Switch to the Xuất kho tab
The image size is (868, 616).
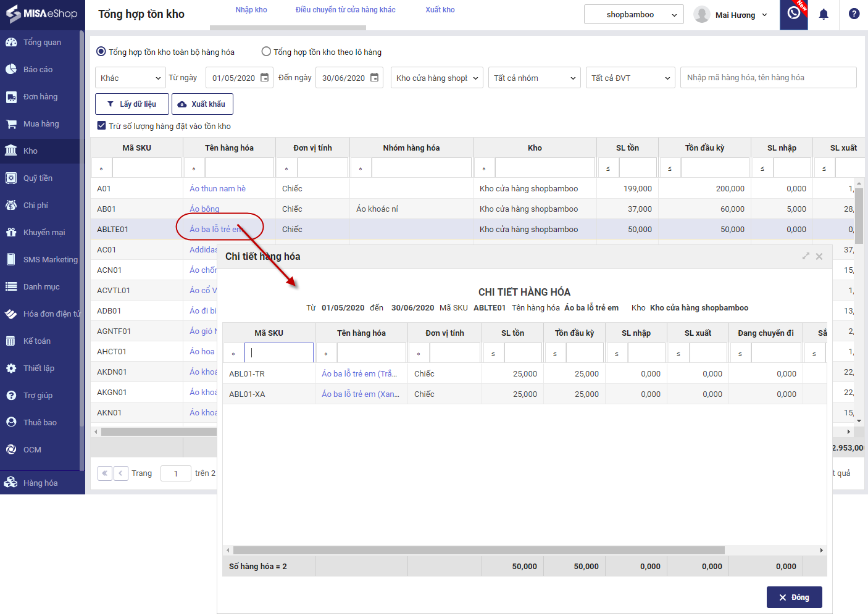pos(440,10)
